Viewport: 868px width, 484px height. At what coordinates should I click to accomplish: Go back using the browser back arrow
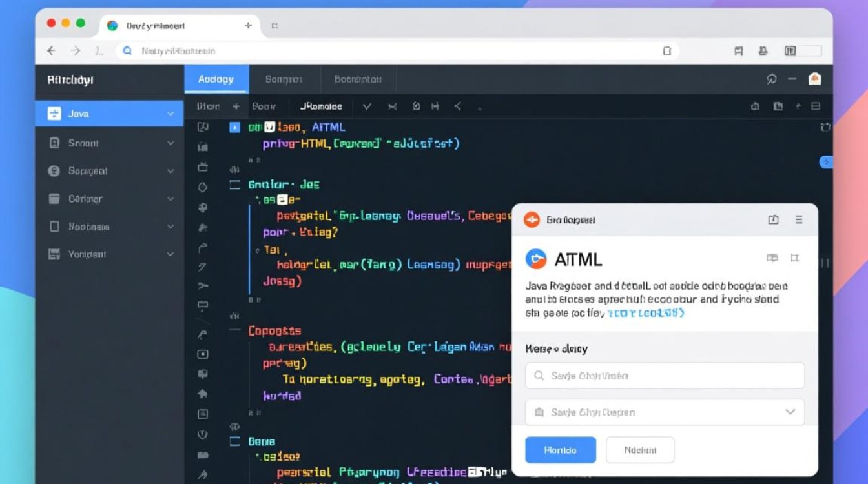coord(52,50)
